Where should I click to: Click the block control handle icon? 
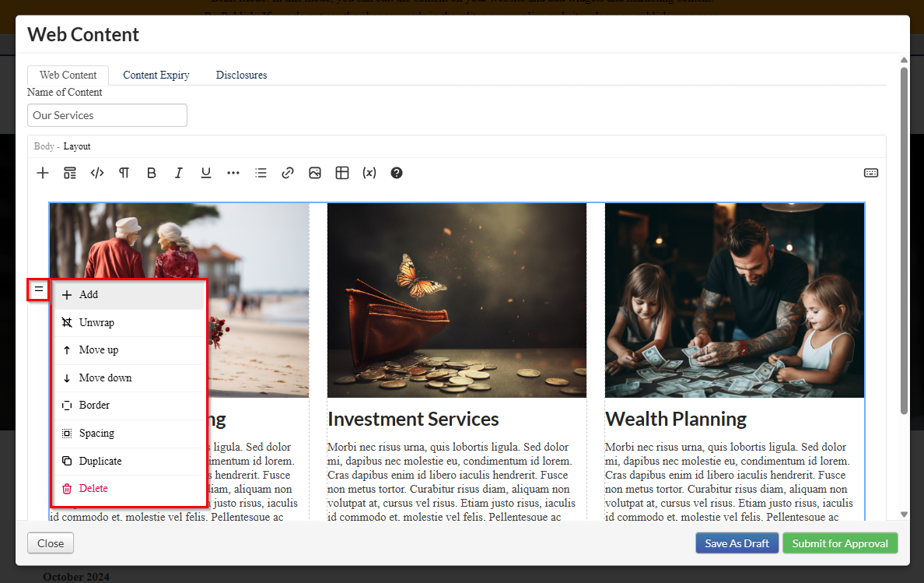(x=38, y=290)
